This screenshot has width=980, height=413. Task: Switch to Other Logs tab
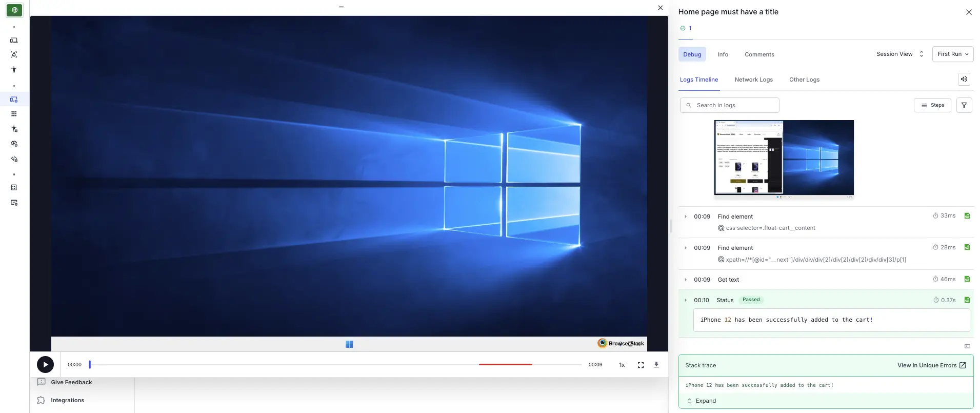pos(804,80)
